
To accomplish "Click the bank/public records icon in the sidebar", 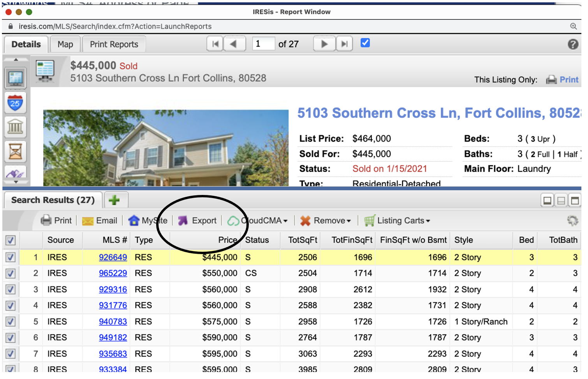I will (x=15, y=127).
